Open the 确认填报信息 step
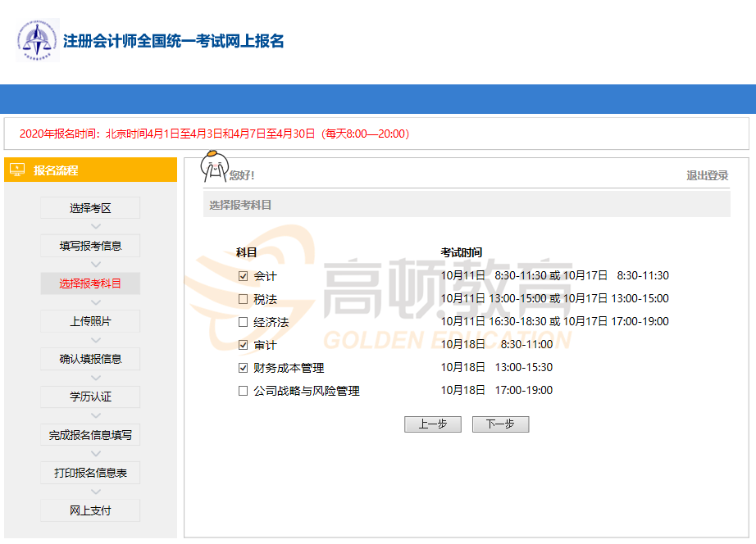The height and width of the screenshot is (544, 756). (90, 359)
